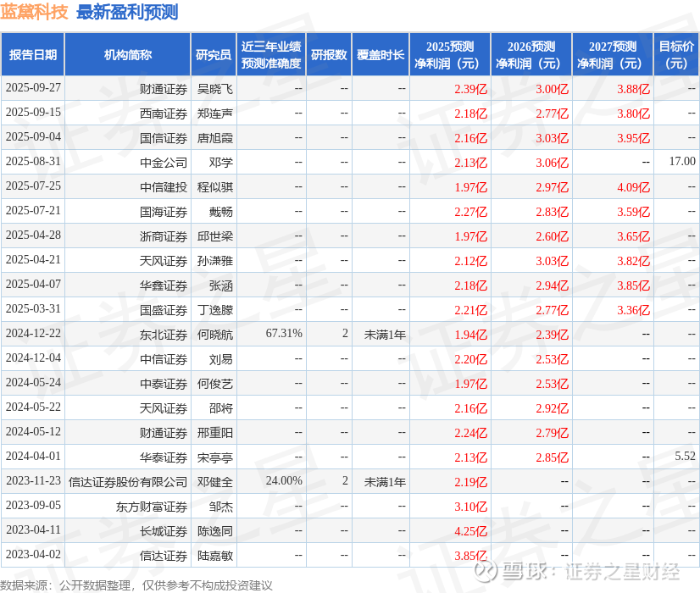Image resolution: width=700 pixels, height=593 pixels.
Task: Click the date 2025-04-21
Action: [33, 259]
